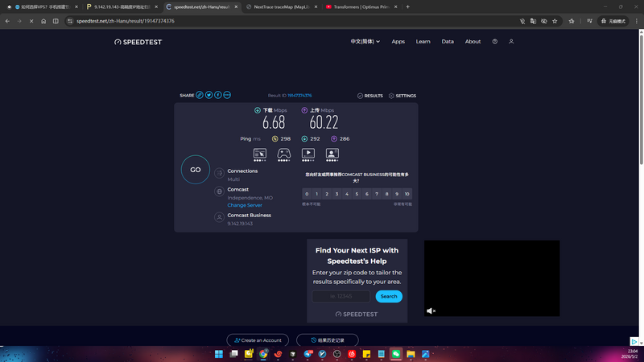Copy the share link icon next to SHARE
644x362 pixels.
tap(200, 95)
